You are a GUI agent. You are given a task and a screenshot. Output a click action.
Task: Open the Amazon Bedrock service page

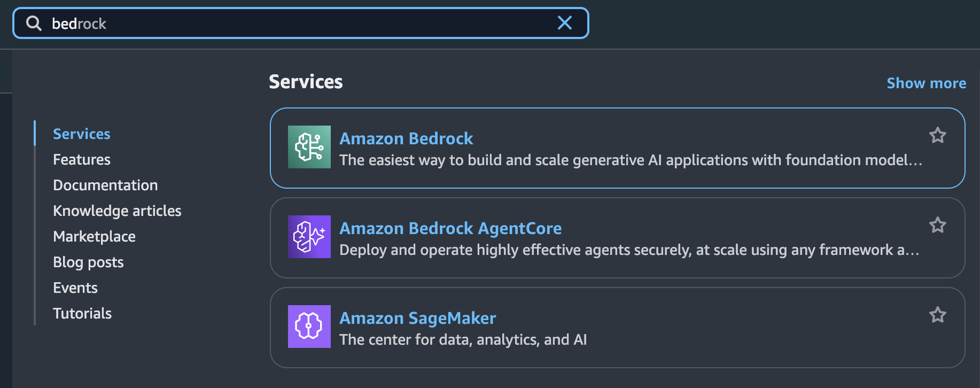click(x=406, y=138)
